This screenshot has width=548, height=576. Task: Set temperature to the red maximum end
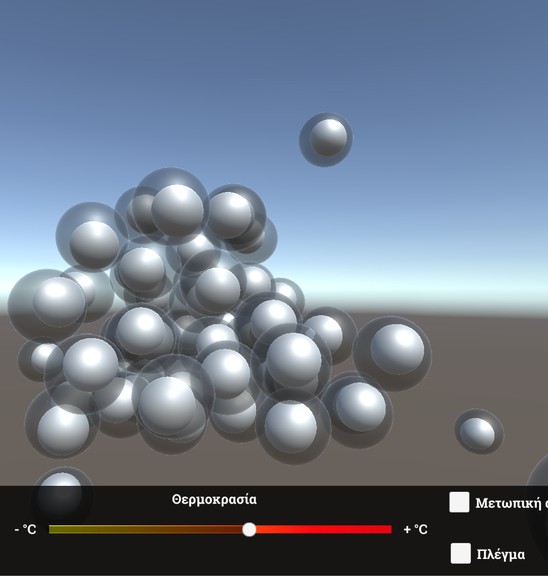[390, 529]
